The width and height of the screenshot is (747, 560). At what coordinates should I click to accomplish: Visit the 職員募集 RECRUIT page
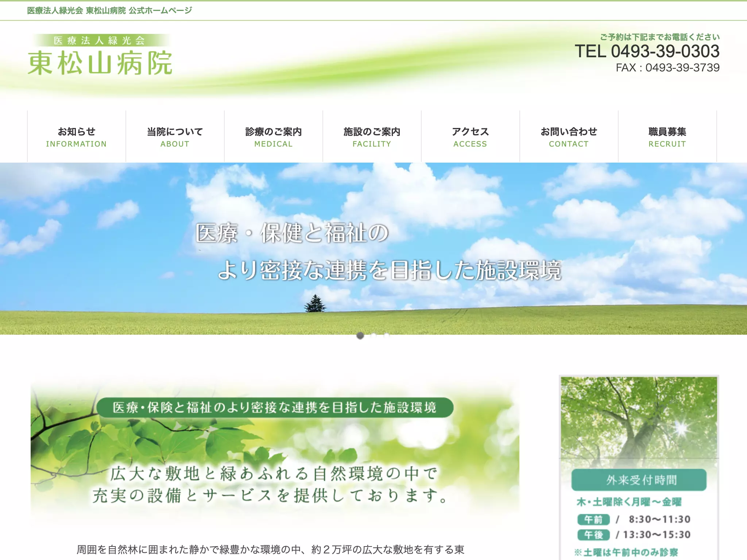667,136
